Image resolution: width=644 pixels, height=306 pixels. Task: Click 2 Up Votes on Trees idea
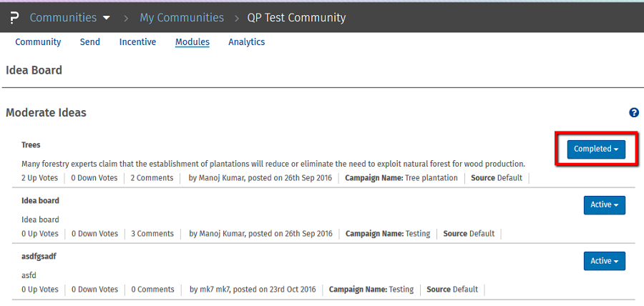pos(40,177)
